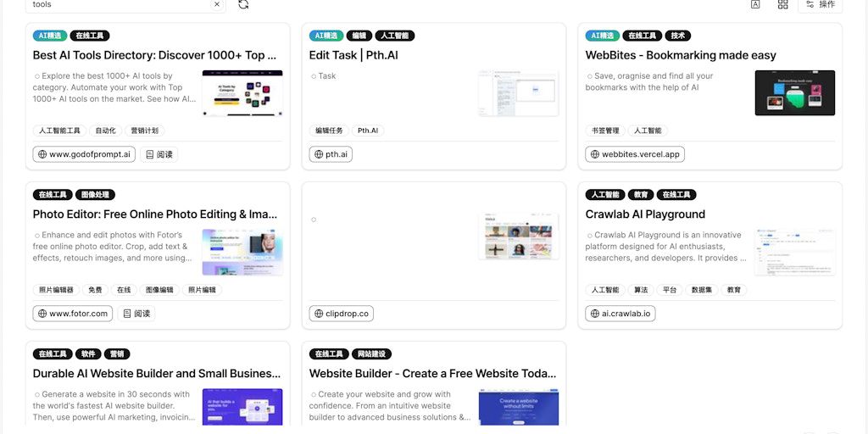Open the pth.ai link
The height and width of the screenshot is (434, 868).
pos(331,154)
